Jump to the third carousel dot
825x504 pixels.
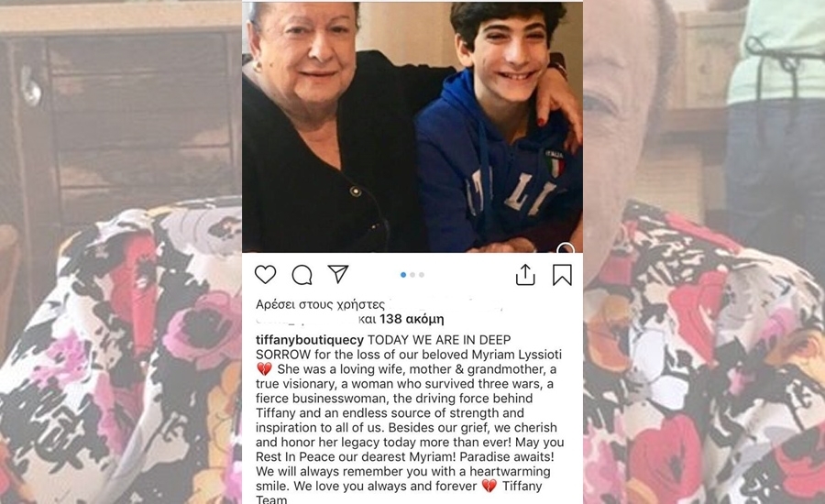pos(422,275)
